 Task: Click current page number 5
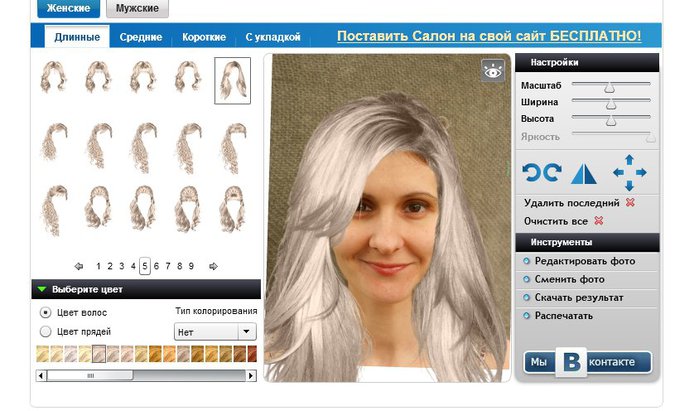click(x=144, y=266)
